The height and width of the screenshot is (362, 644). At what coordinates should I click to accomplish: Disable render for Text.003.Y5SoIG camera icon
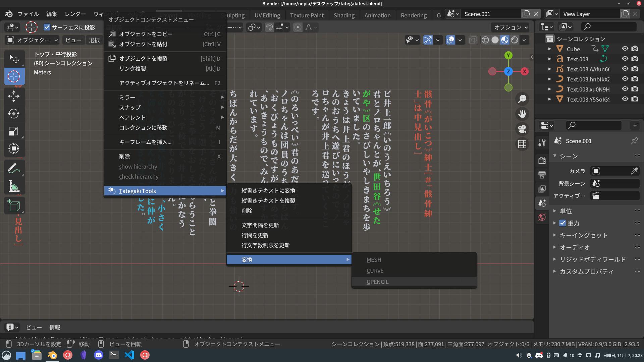(635, 99)
